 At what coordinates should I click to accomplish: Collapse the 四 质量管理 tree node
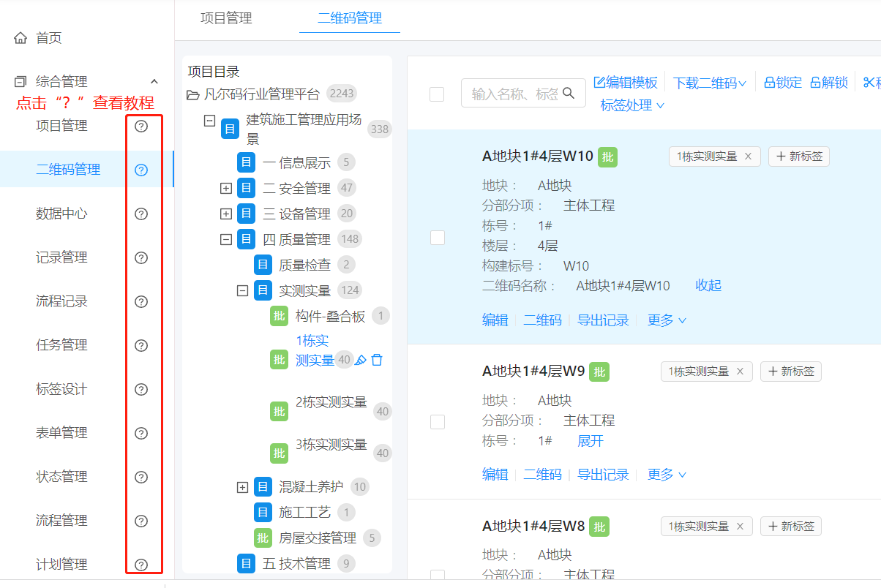[x=226, y=239]
